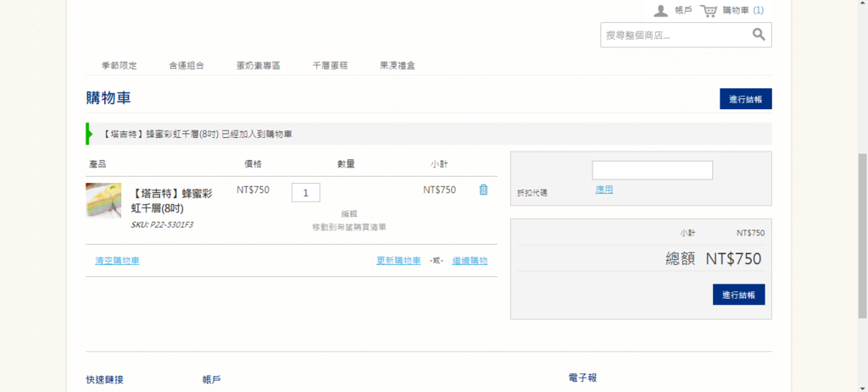This screenshot has width=868, height=392.
Task: Open the shopping cart icon in header
Action: (709, 10)
